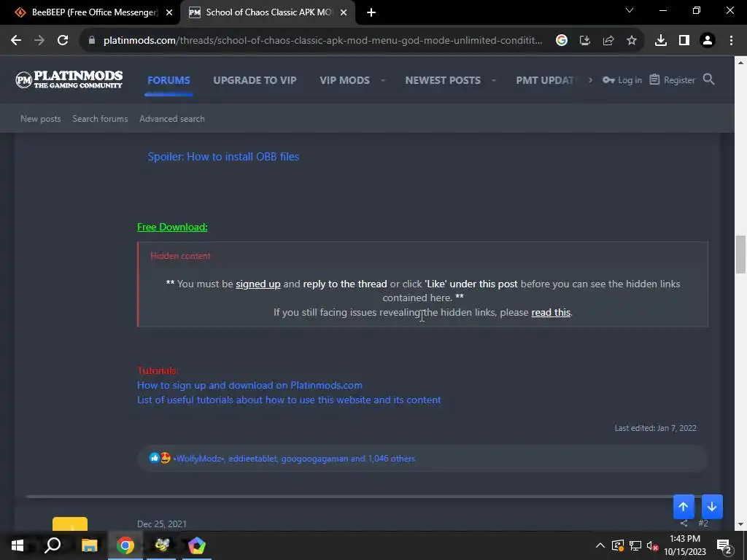Open the colorful pentagon app in taskbar
The width and height of the screenshot is (747, 560).
coord(197,545)
